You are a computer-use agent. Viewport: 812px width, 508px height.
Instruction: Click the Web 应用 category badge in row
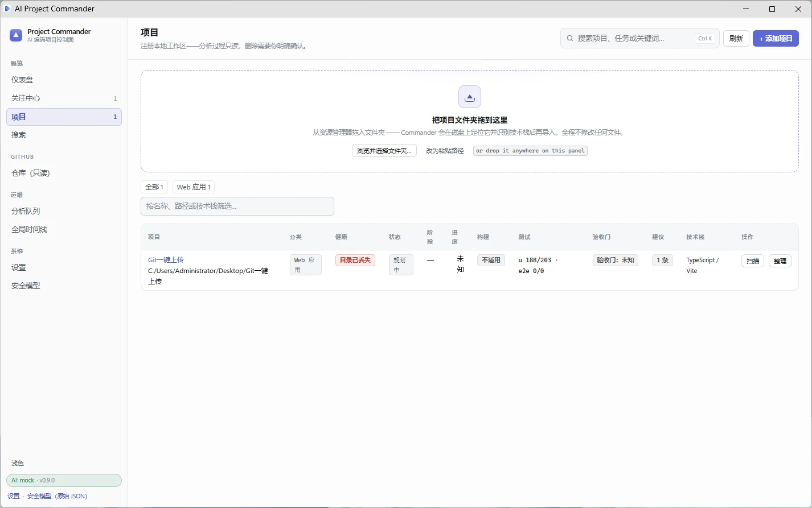pos(306,265)
